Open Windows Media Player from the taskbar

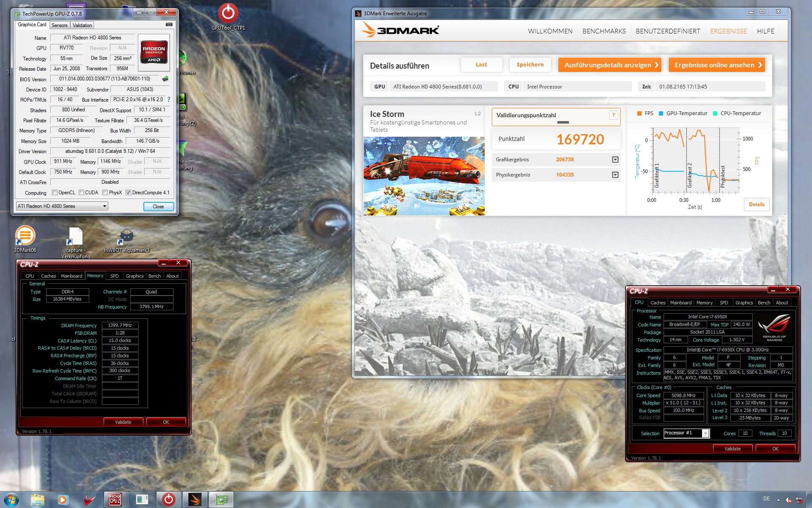pos(63,500)
